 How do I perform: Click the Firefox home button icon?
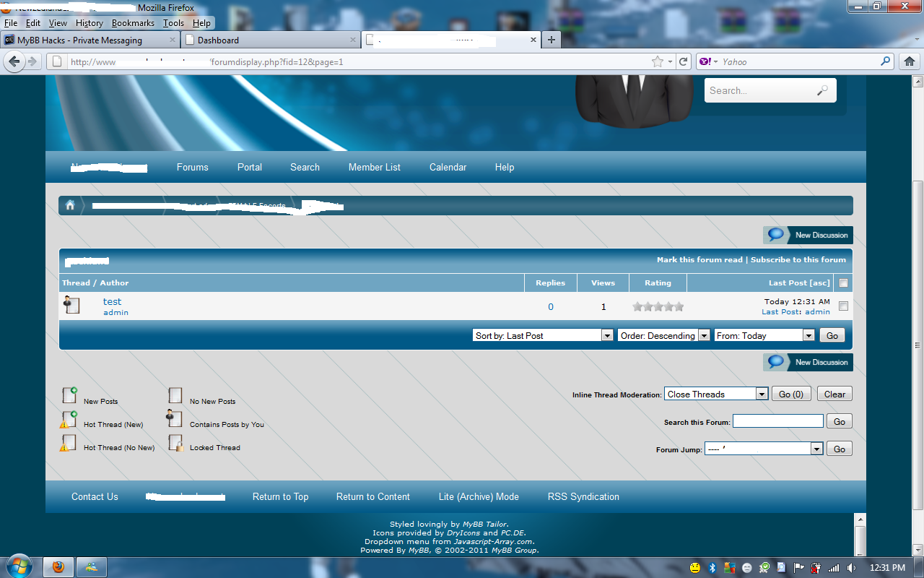tap(910, 61)
